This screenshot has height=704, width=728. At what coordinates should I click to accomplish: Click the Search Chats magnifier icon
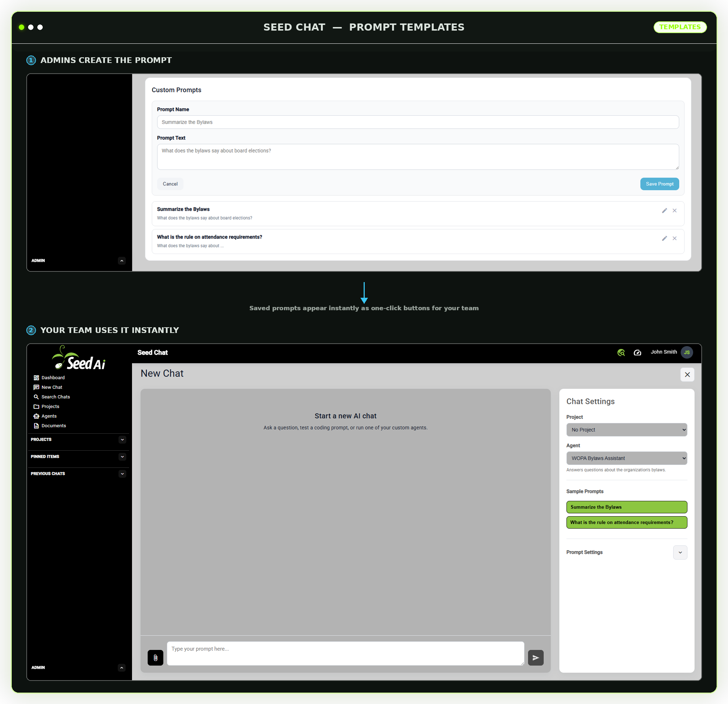point(36,397)
